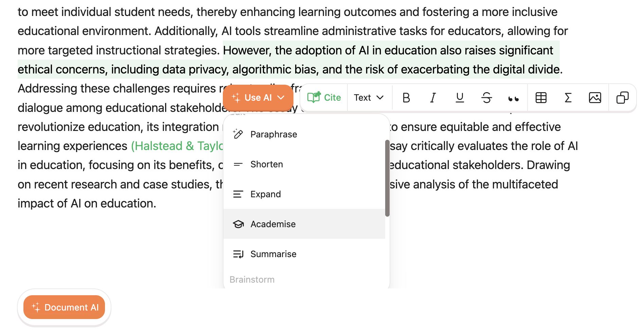This screenshot has width=644, height=334.
Task: Apply Strikethrough to selected text
Action: [x=486, y=98]
